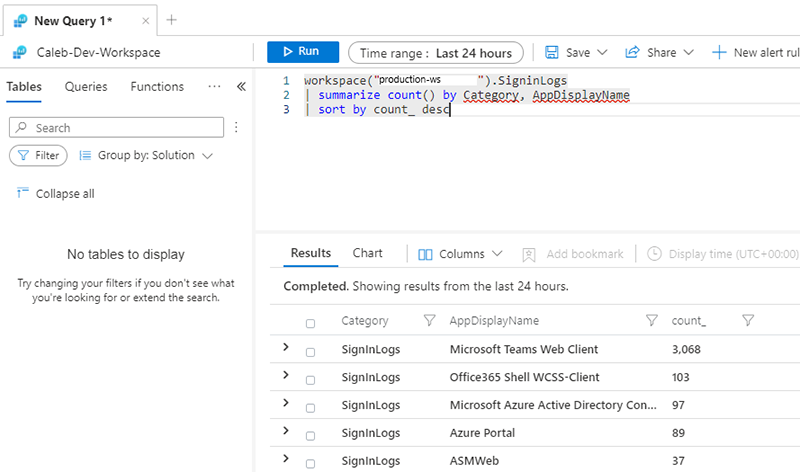Check the Office365 Shell WCSS-Client row checkbox
Screen dimensions: 800x472
point(310,380)
